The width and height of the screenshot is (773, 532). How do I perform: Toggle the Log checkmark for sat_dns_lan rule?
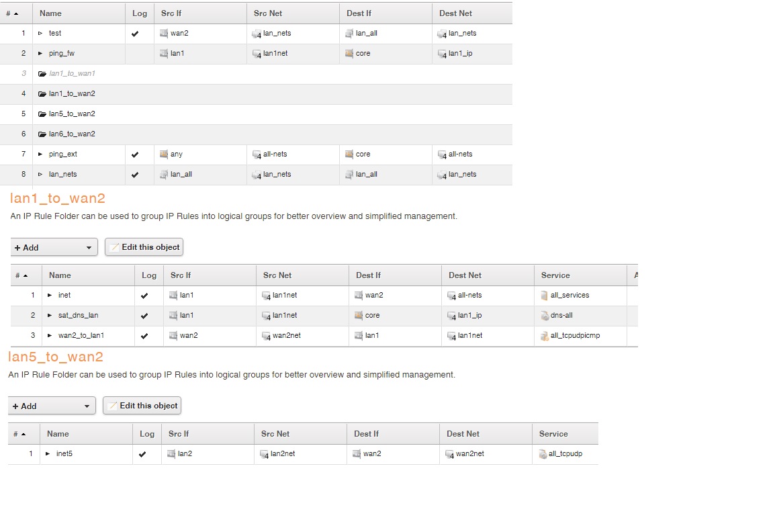(144, 316)
